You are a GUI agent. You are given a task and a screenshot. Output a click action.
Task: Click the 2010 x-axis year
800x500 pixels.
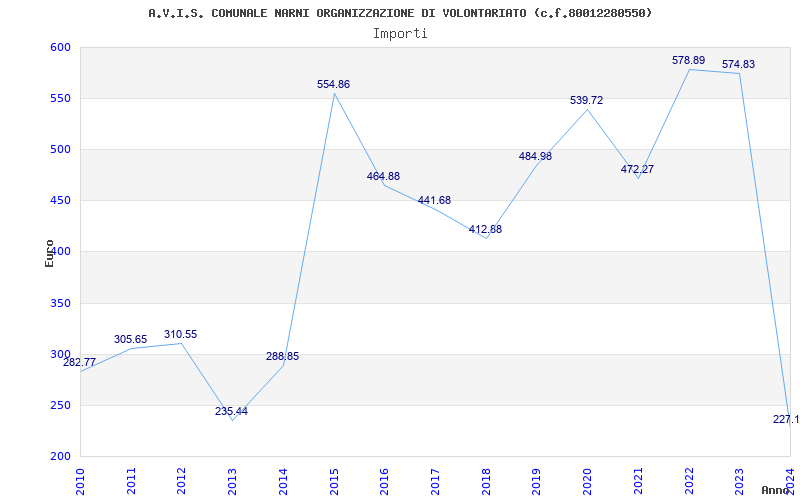click(x=80, y=481)
